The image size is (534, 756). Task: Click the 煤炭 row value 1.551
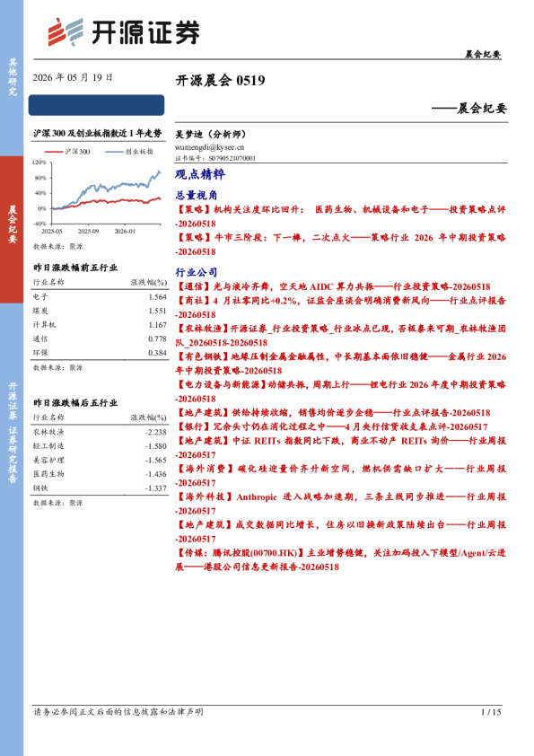[158, 311]
